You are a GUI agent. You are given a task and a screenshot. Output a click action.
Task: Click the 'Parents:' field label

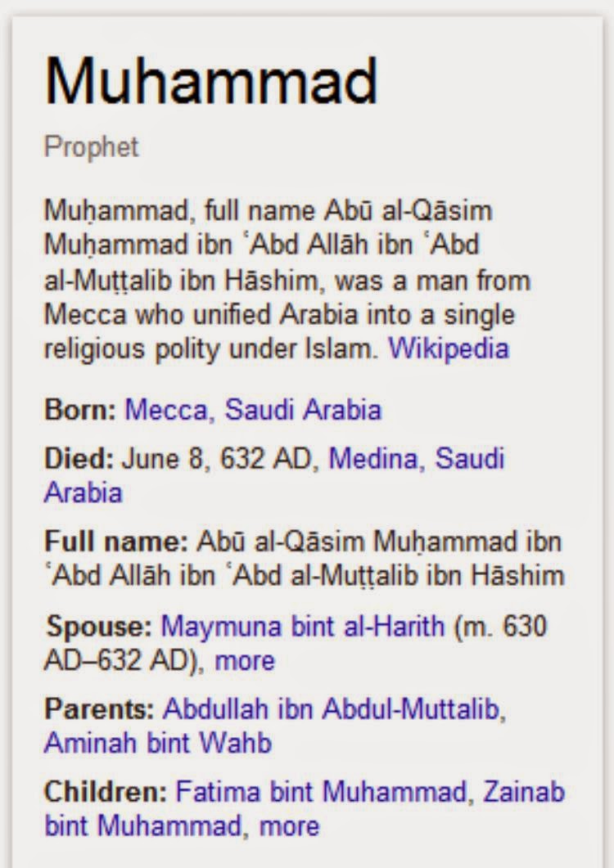click(100, 709)
